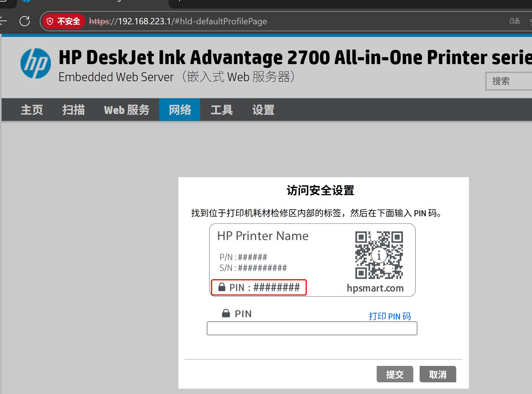Screen dimensions: 532x394
Task: Click the hpsmart.com text on the label
Action: (x=375, y=288)
